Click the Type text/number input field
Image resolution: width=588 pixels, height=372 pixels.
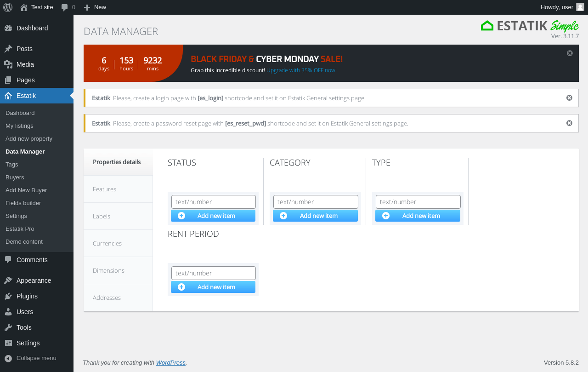coord(418,202)
